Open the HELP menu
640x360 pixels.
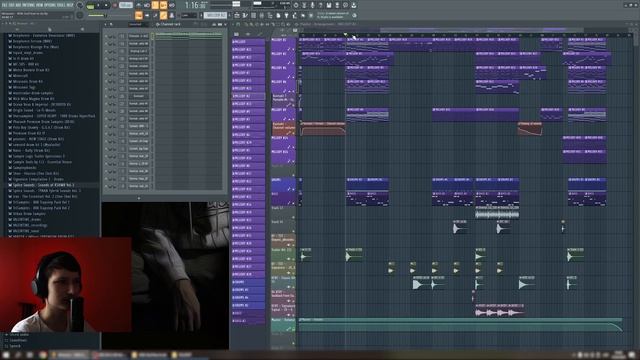tap(70, 5)
